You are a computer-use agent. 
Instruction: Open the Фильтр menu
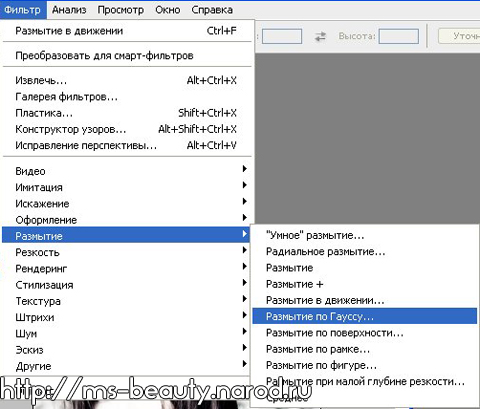pyautogui.click(x=23, y=10)
